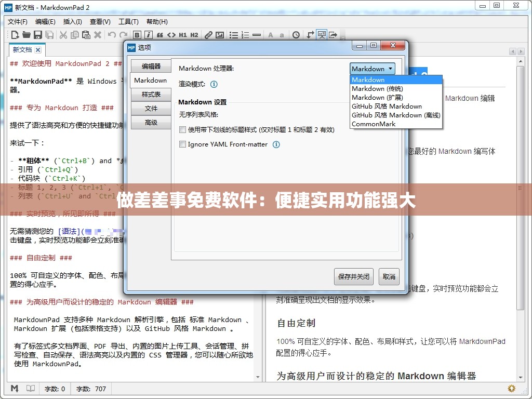Insert a hyperlink using the link icon
532x399 pixels.
[x=208, y=35]
